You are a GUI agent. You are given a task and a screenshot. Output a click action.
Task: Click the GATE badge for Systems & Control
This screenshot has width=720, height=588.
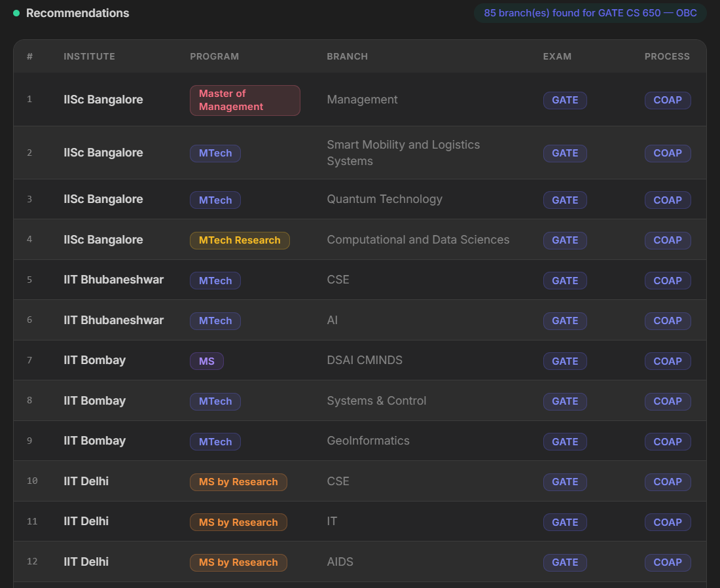565,401
